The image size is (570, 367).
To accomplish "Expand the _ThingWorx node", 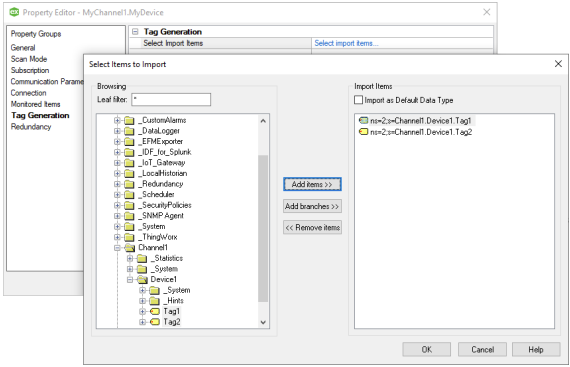I will pos(117,237).
